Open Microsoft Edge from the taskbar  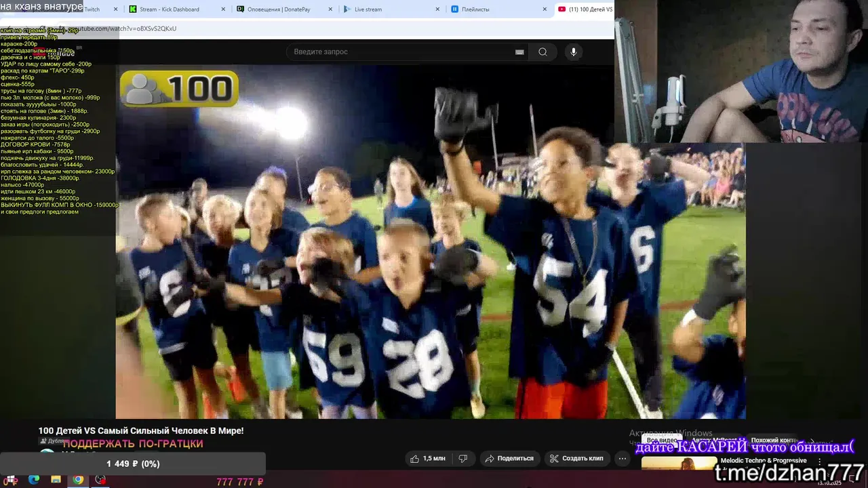tap(34, 480)
